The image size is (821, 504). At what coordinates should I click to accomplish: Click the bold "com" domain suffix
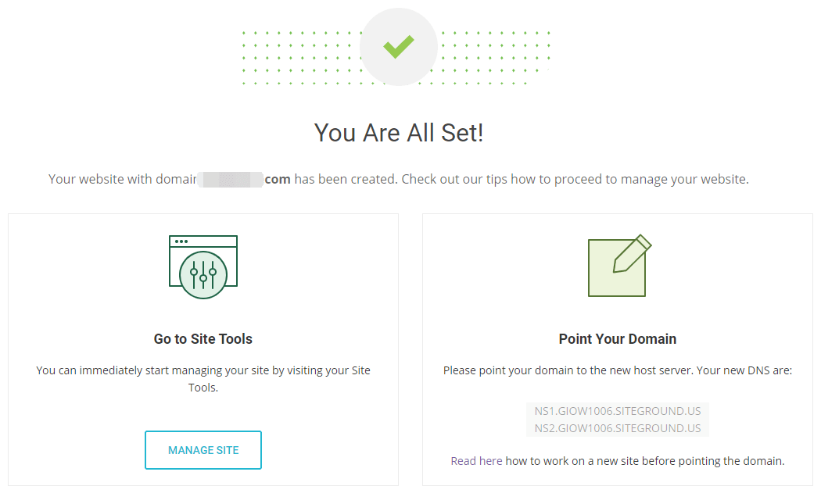(x=278, y=180)
